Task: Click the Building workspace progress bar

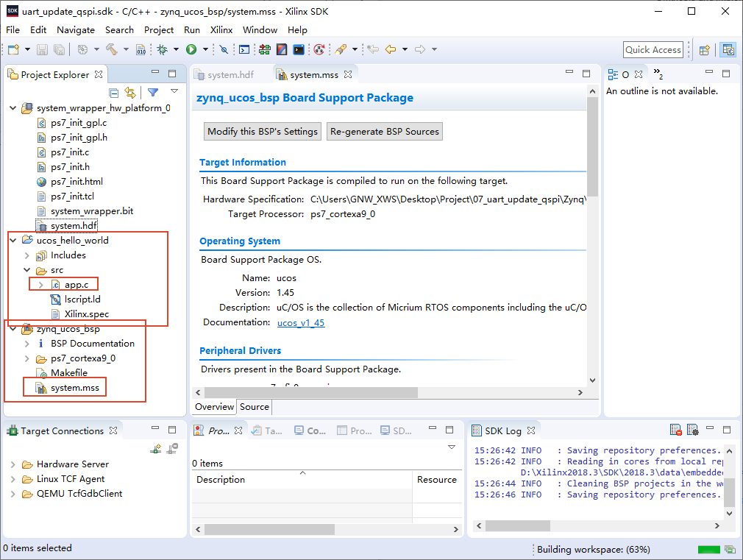Action: [x=709, y=550]
